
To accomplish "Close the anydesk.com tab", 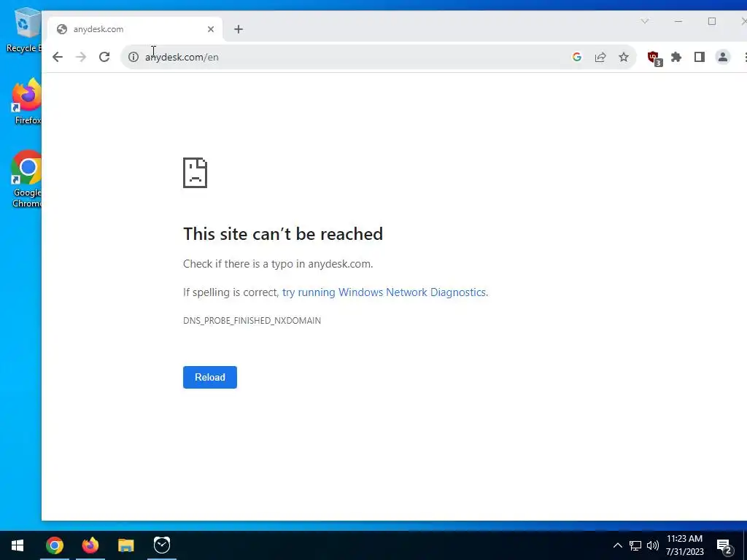I will click(x=211, y=29).
